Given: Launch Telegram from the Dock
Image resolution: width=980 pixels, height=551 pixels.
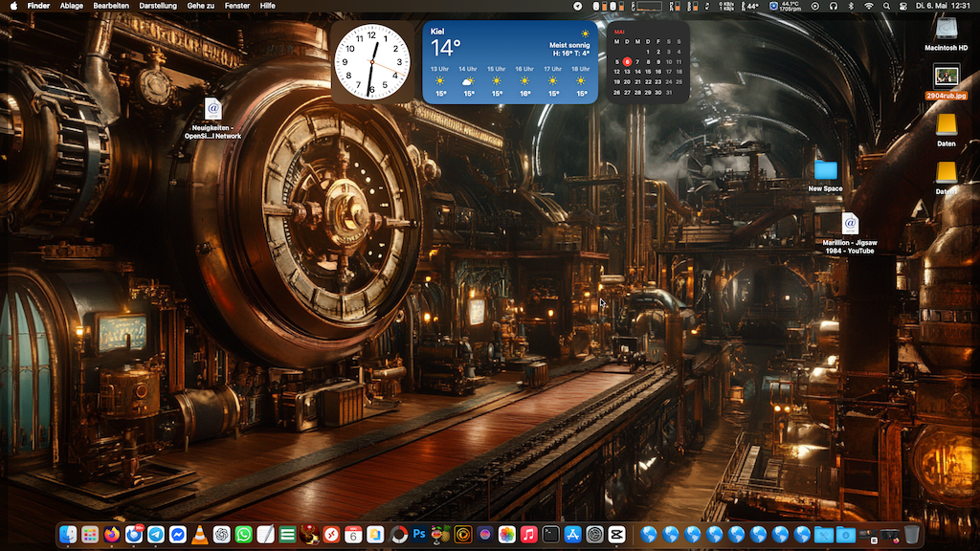Looking at the screenshot, I should [x=156, y=535].
